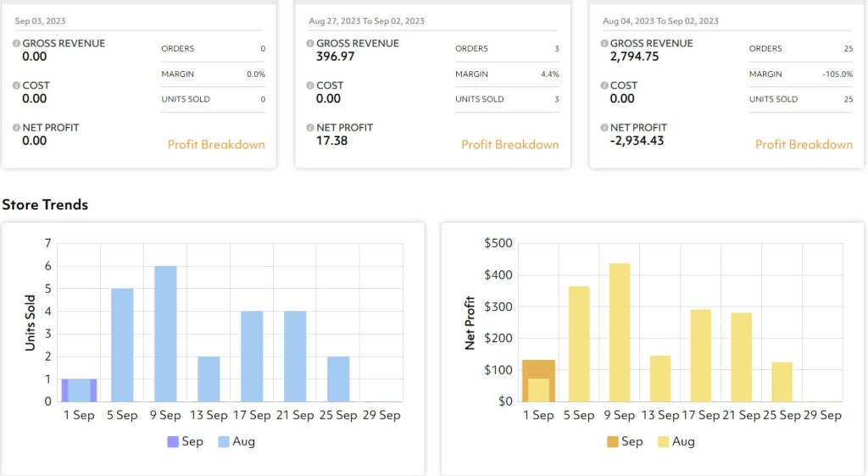Click margin value -105.0%
The image size is (868, 476).
[x=837, y=74]
